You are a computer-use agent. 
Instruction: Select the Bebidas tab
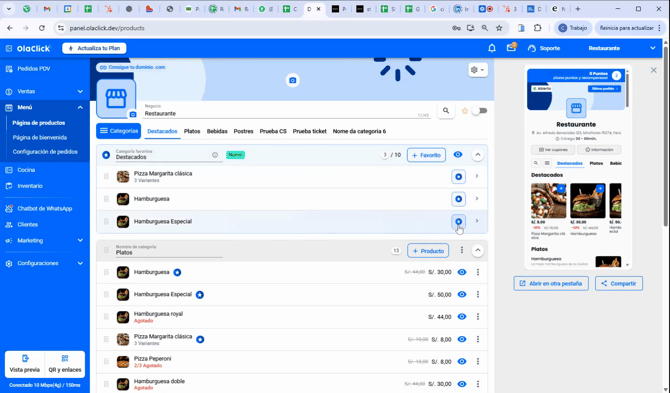click(x=217, y=131)
